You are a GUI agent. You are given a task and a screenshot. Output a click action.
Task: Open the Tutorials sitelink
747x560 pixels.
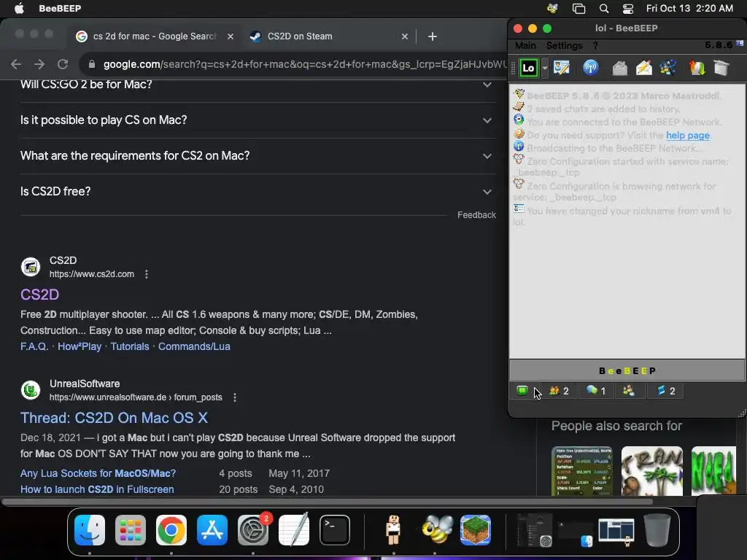click(x=130, y=346)
